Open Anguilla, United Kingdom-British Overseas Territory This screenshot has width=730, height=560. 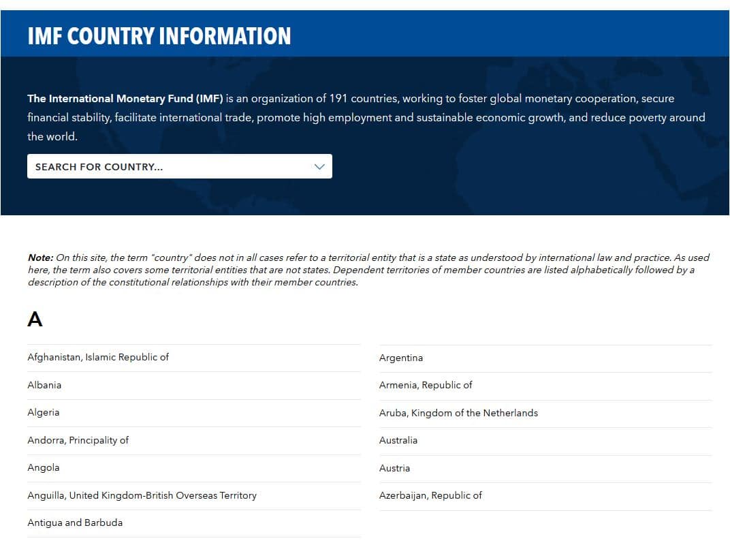(x=142, y=495)
